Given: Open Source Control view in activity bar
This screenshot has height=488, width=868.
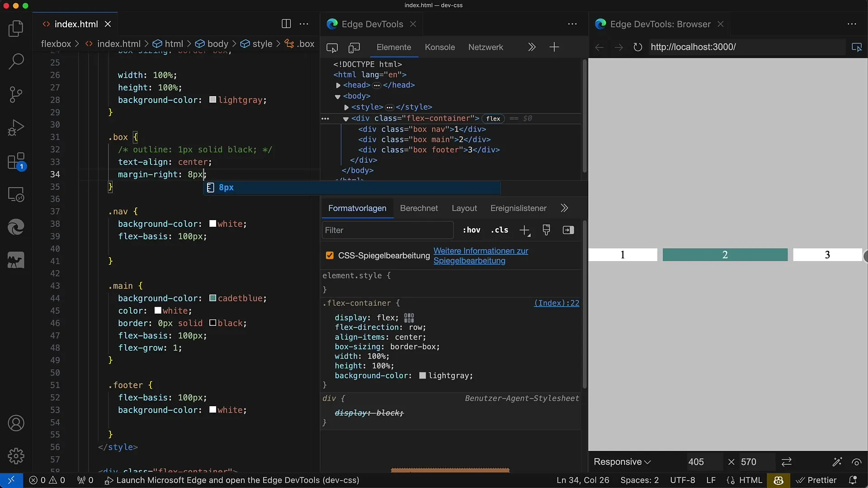Looking at the screenshot, I should pyautogui.click(x=16, y=95).
